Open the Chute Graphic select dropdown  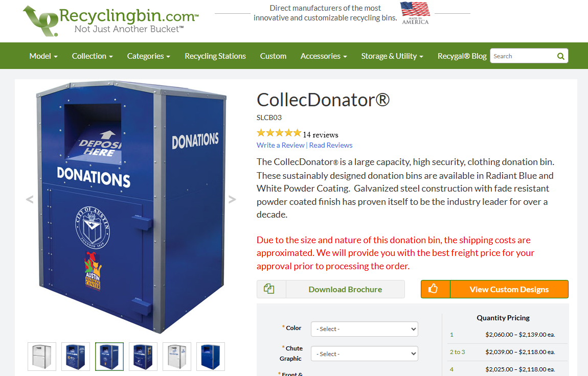tap(364, 354)
